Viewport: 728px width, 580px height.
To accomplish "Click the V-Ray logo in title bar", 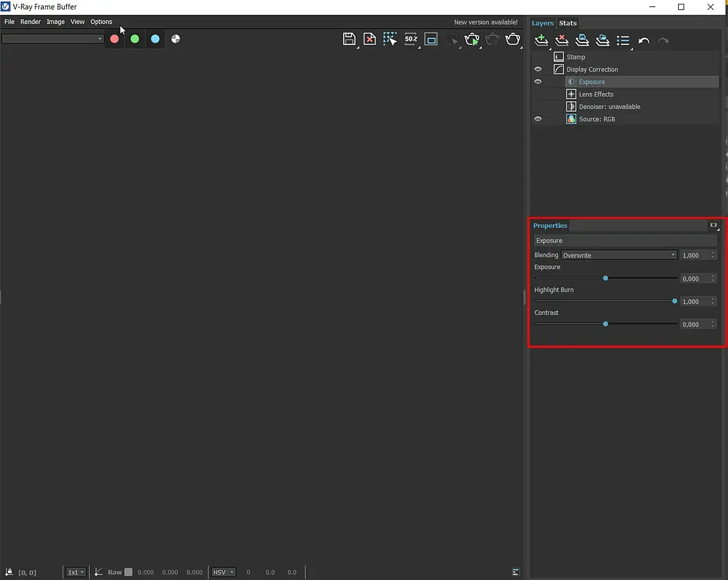I will (x=6, y=7).
